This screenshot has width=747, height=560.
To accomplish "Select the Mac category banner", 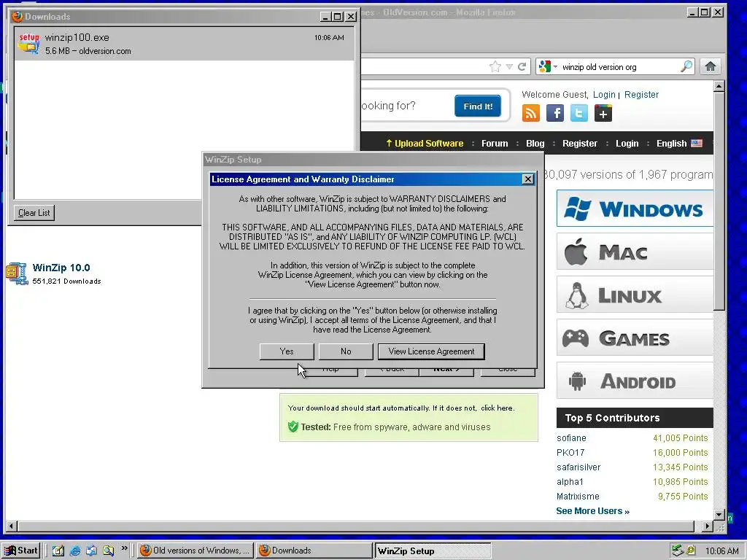I will [635, 251].
